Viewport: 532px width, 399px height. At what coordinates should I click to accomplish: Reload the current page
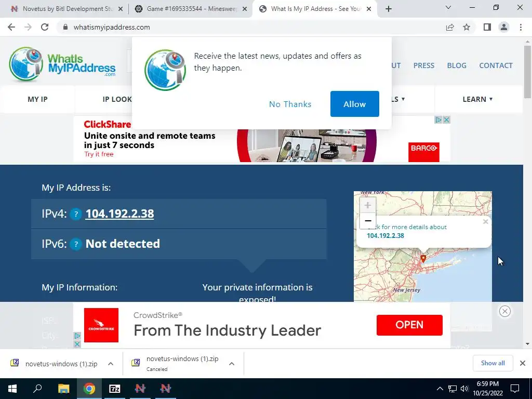coord(45,27)
